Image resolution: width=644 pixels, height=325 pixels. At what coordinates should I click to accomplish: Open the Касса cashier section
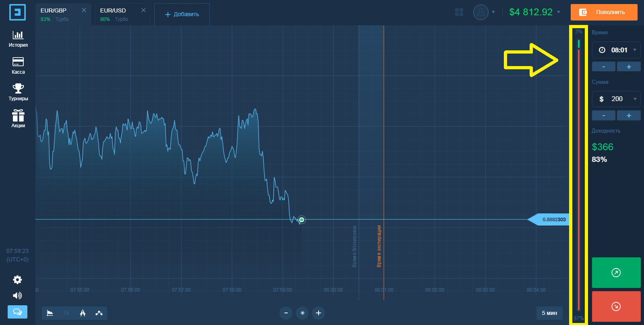pos(18,66)
